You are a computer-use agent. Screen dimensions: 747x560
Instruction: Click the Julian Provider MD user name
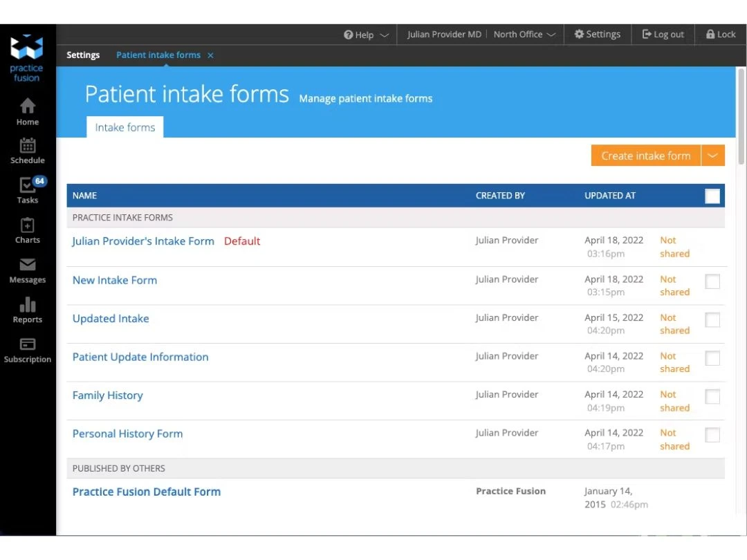click(444, 35)
